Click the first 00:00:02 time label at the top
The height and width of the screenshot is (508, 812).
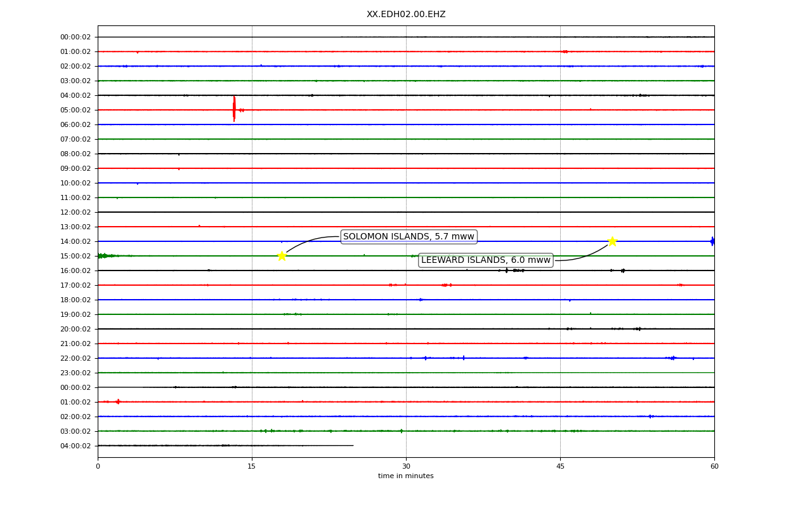point(75,37)
